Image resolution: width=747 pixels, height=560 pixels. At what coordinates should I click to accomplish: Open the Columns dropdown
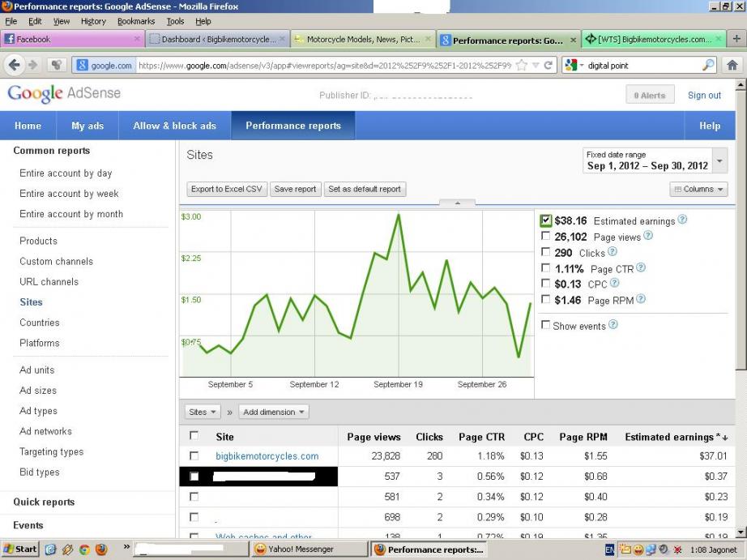point(698,189)
